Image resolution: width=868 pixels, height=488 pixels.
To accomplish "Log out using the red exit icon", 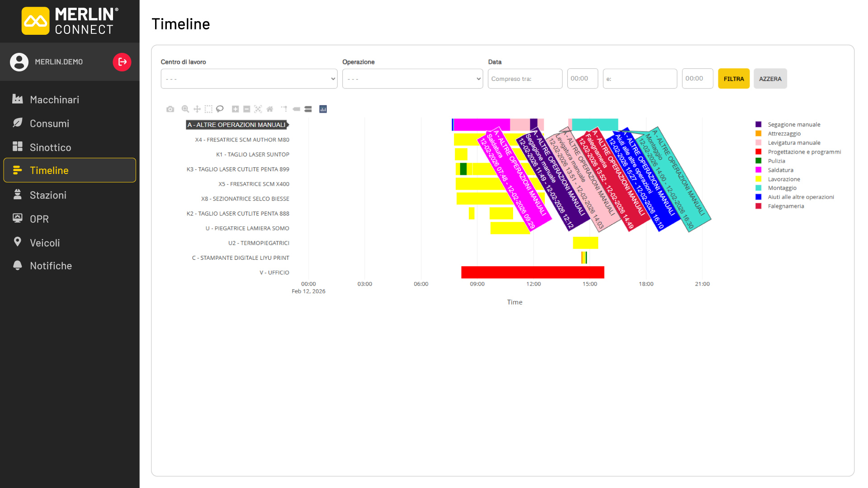I will (122, 62).
